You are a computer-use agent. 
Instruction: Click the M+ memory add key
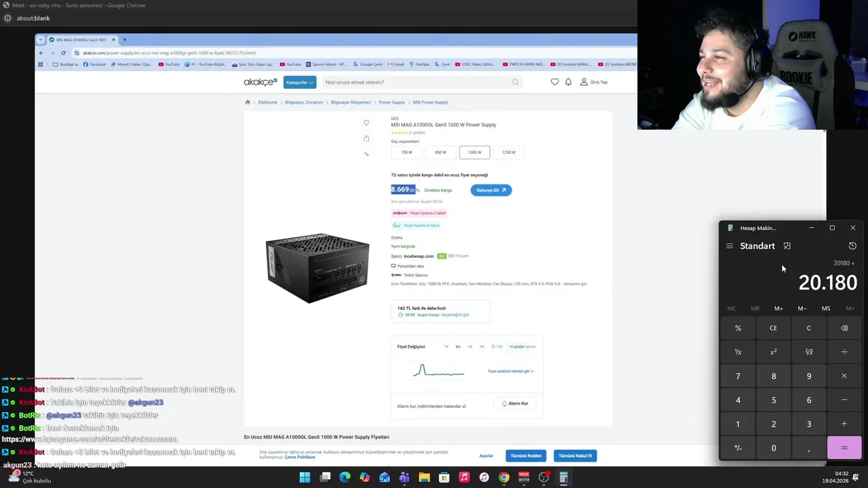click(x=778, y=308)
